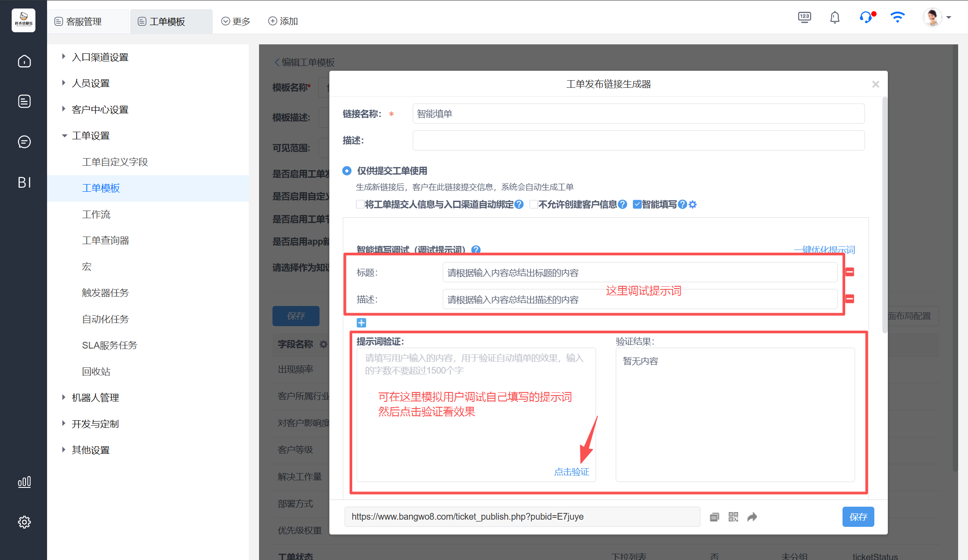
Task: Add a new prompt row with plus
Action: [361, 323]
